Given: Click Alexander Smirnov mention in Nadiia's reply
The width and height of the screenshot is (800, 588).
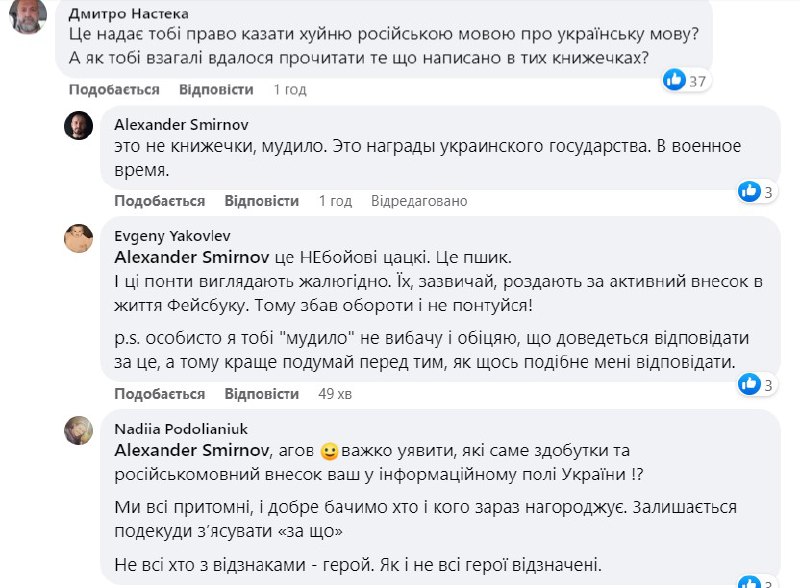Looking at the screenshot, I should [x=178, y=449].
